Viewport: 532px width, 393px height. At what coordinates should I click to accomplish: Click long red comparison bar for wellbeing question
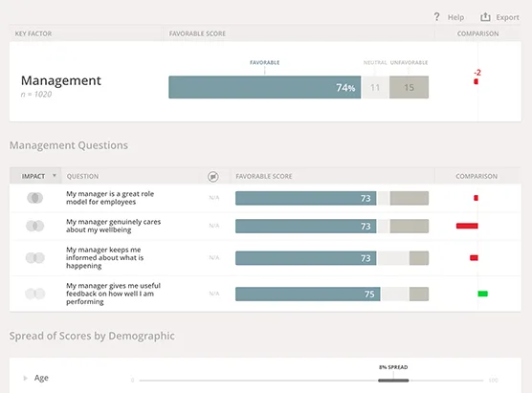(467, 226)
